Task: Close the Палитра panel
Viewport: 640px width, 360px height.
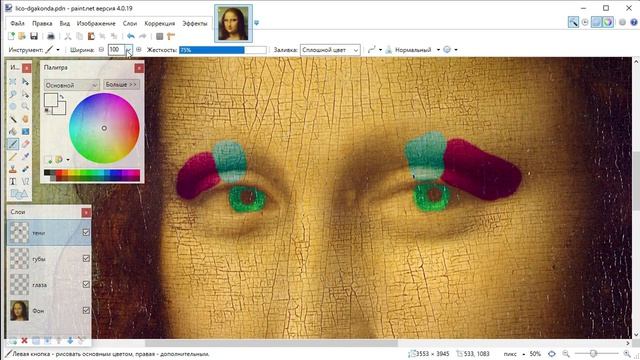Action: point(139,68)
